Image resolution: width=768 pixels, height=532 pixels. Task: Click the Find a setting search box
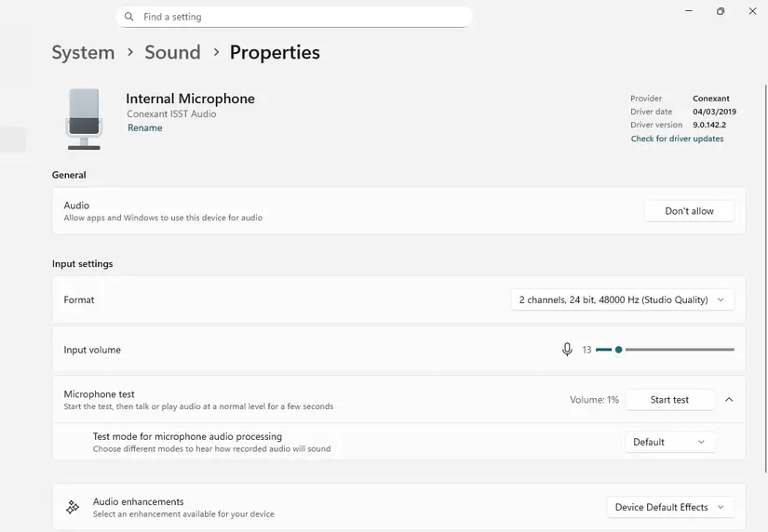(x=298, y=17)
